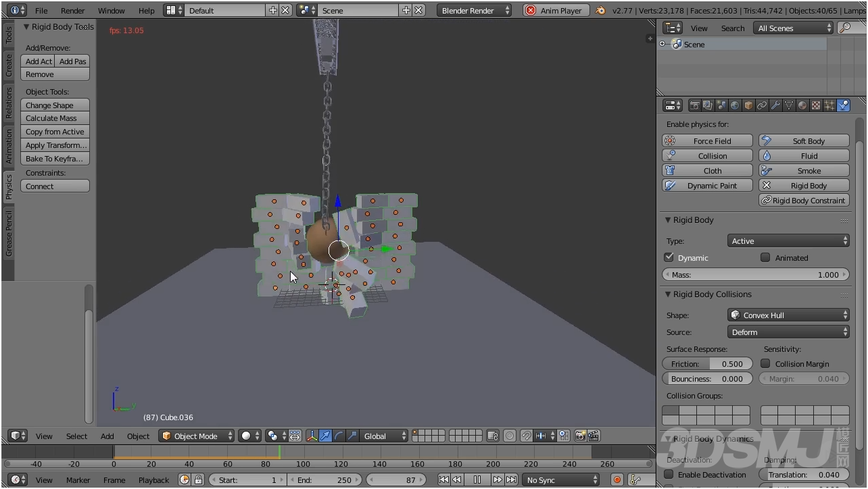Check Enable Deactivation option
Viewport: 868px width, 489px height.
[669, 474]
